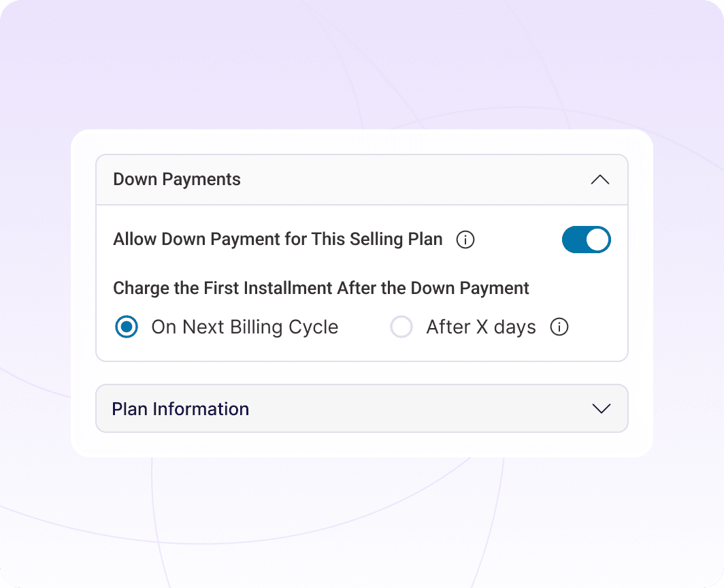
Task: Click the collapse chevron on Down Payments
Action: click(x=600, y=180)
